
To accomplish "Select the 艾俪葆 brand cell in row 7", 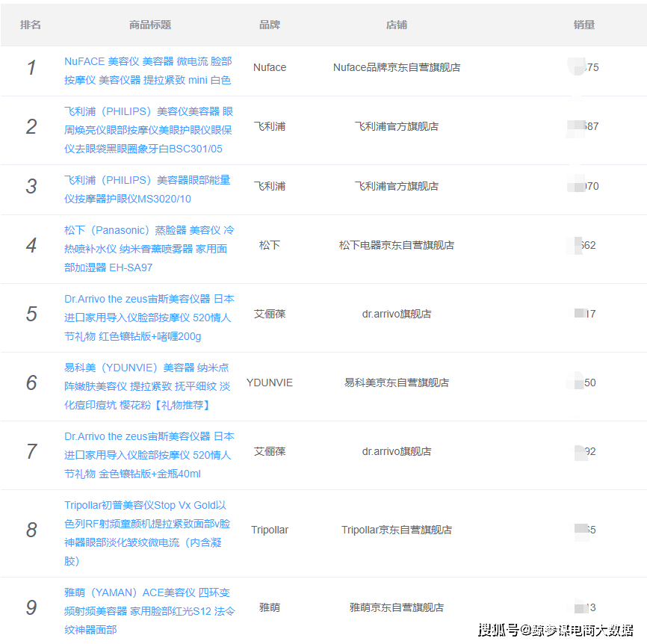I will tap(270, 451).
